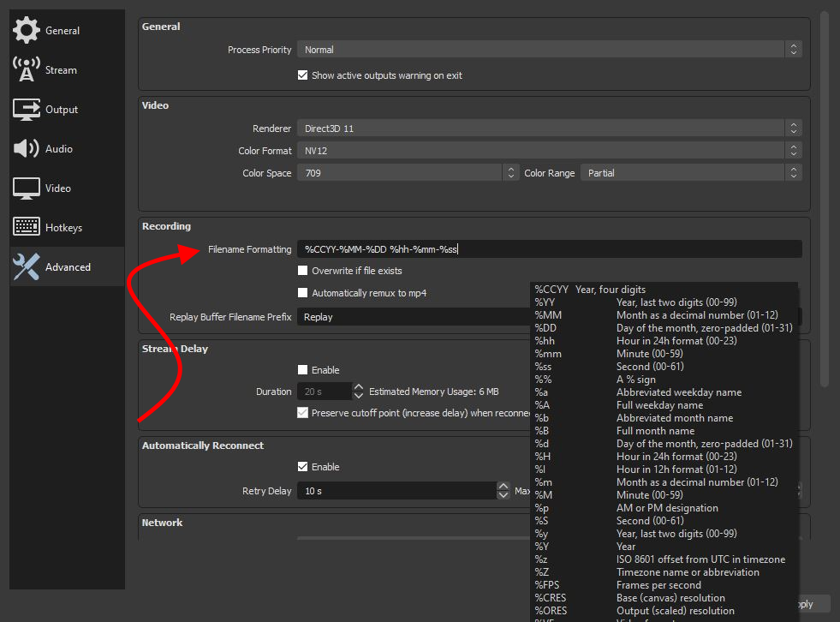This screenshot has width=840, height=622.
Task: Click the Replay Buffer Filename Prefix field
Action: coord(413,316)
